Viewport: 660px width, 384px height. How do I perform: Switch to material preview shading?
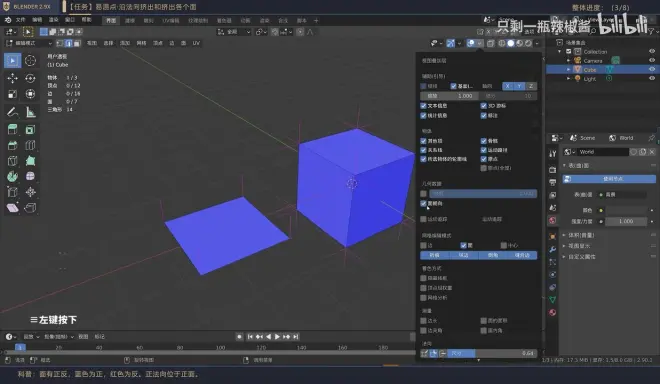(x=519, y=43)
